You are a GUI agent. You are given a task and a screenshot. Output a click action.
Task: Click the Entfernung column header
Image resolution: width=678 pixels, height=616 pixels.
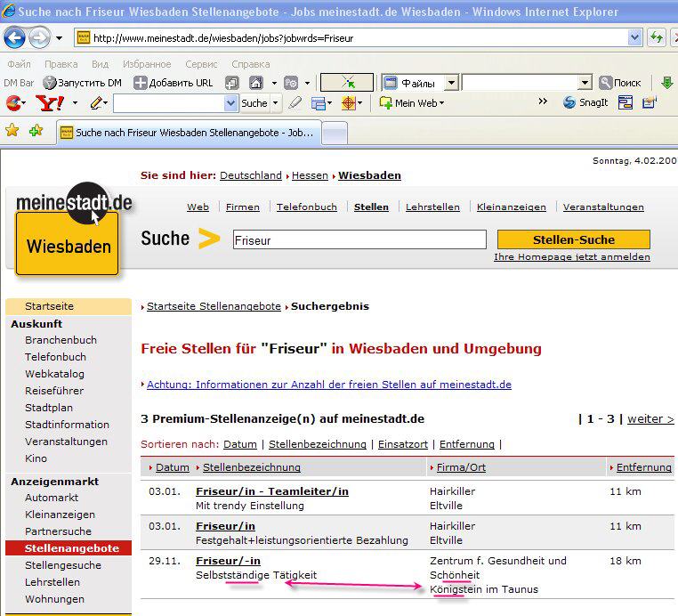point(643,467)
